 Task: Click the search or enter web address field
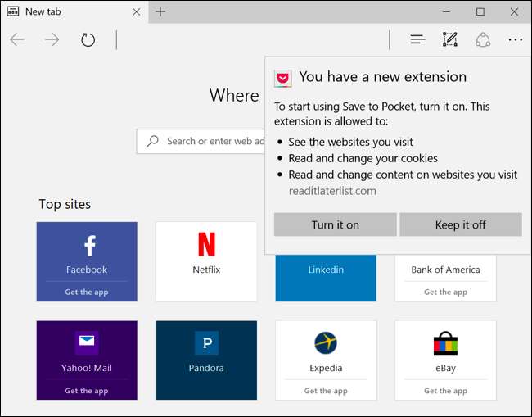[205, 141]
